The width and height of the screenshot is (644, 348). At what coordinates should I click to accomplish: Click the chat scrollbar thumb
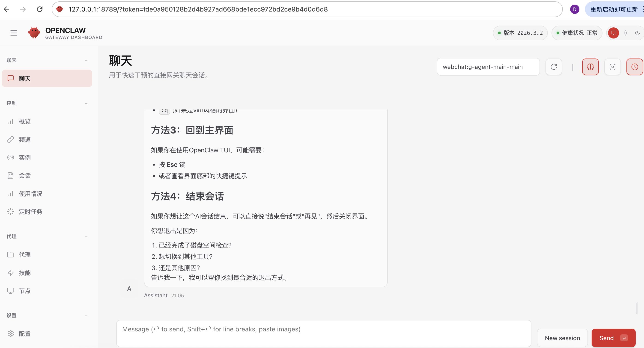click(x=636, y=308)
